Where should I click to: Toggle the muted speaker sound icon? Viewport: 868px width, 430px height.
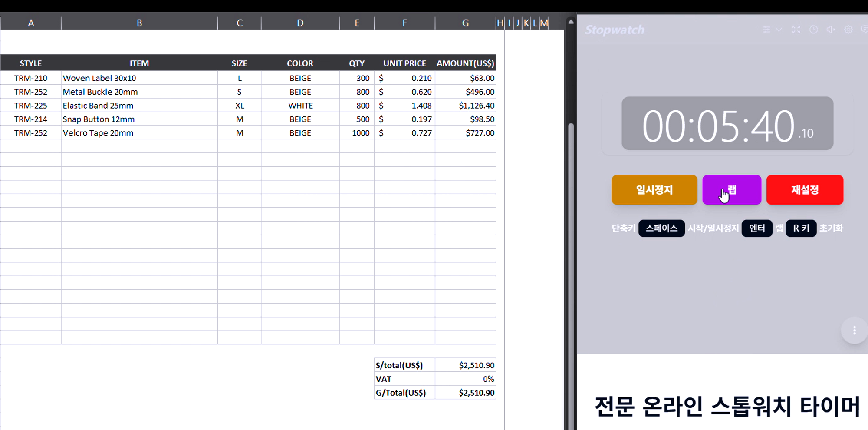(831, 30)
